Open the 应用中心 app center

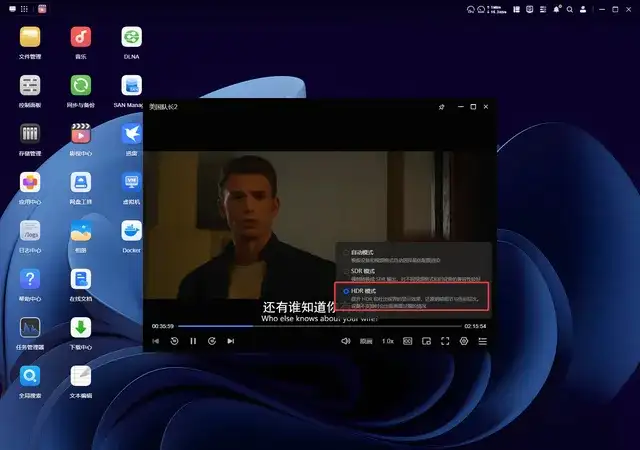pos(30,183)
